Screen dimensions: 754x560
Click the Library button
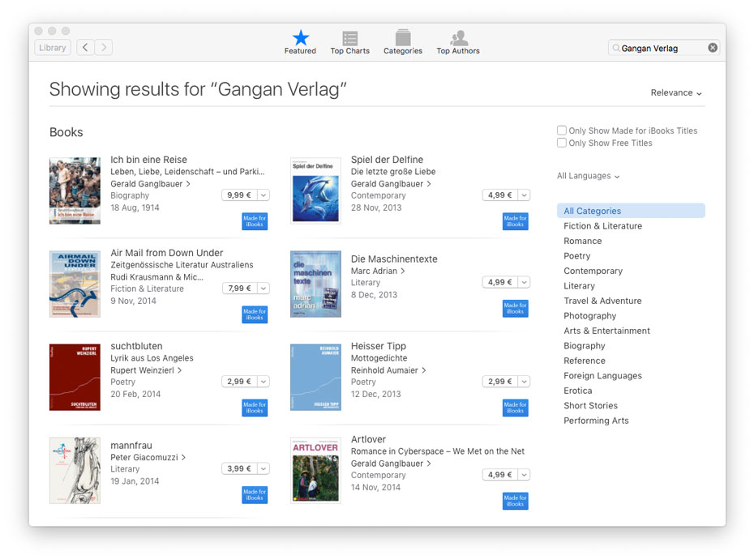coord(53,48)
